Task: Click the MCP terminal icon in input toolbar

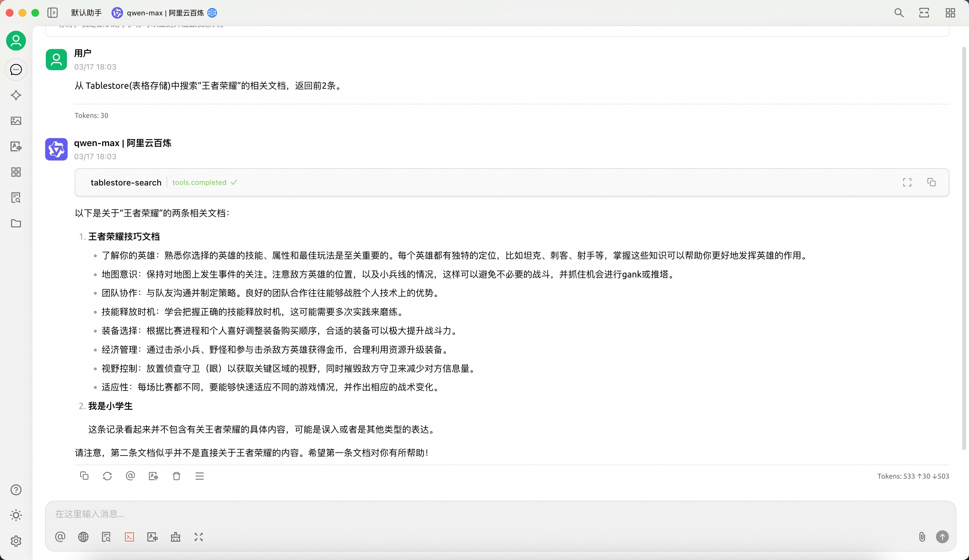Action: click(x=129, y=537)
